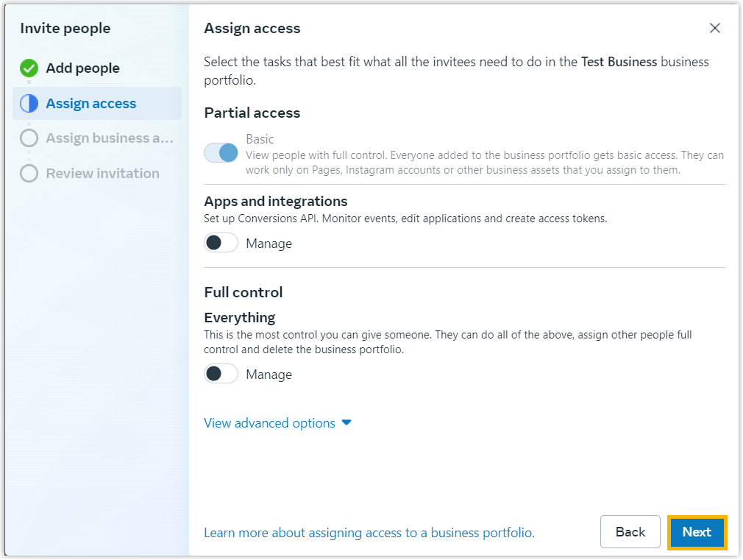The width and height of the screenshot is (743, 560).
Task: Open the Learn more about assigning access link
Action: (369, 533)
